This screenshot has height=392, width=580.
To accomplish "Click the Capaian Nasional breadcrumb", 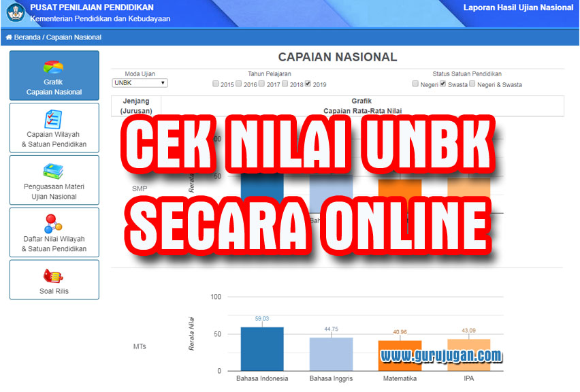I will click(74, 37).
